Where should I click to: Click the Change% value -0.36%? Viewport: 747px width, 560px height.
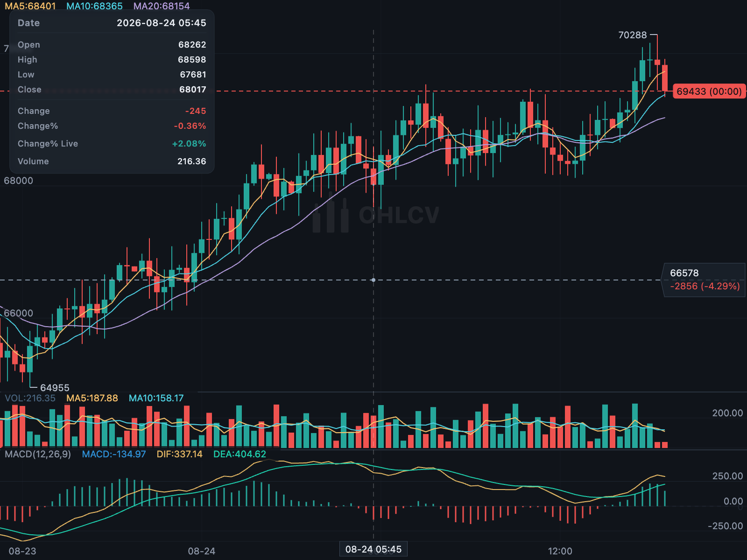[x=190, y=126]
